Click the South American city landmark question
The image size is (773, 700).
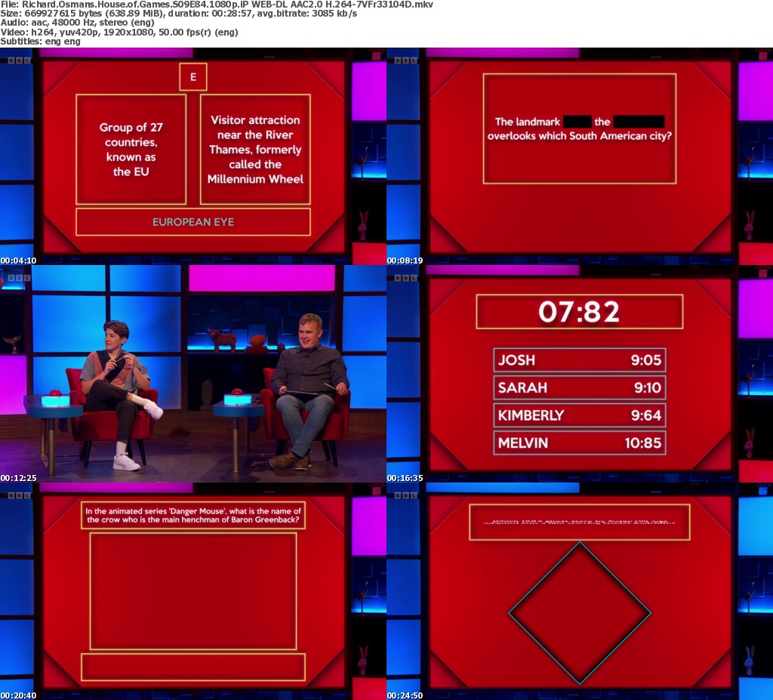coord(579,128)
